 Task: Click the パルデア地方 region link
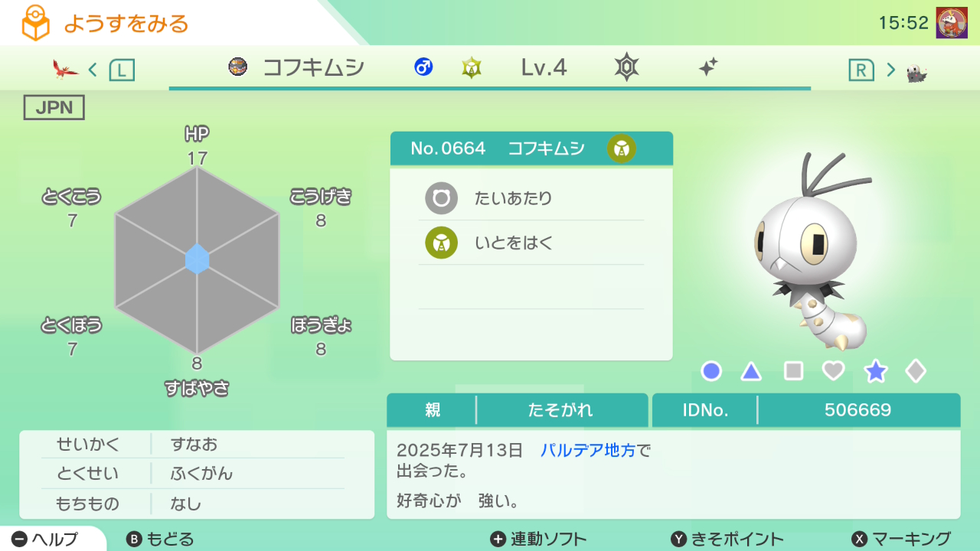coord(588,451)
